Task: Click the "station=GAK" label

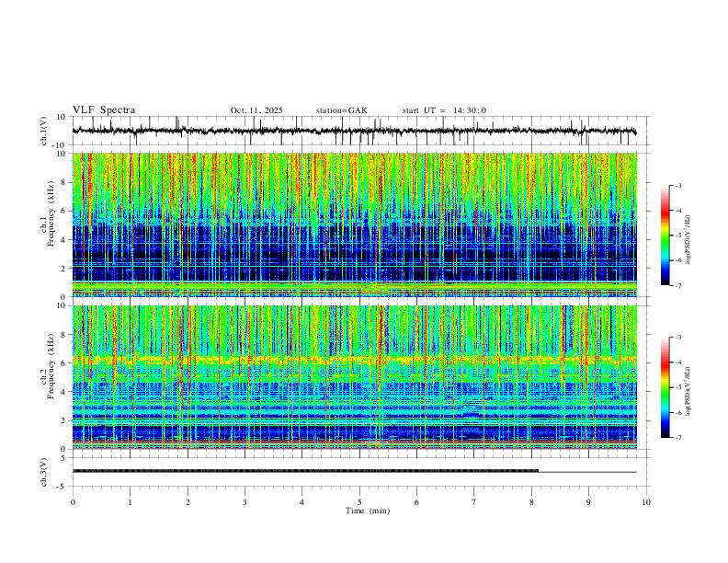Action: [x=341, y=110]
